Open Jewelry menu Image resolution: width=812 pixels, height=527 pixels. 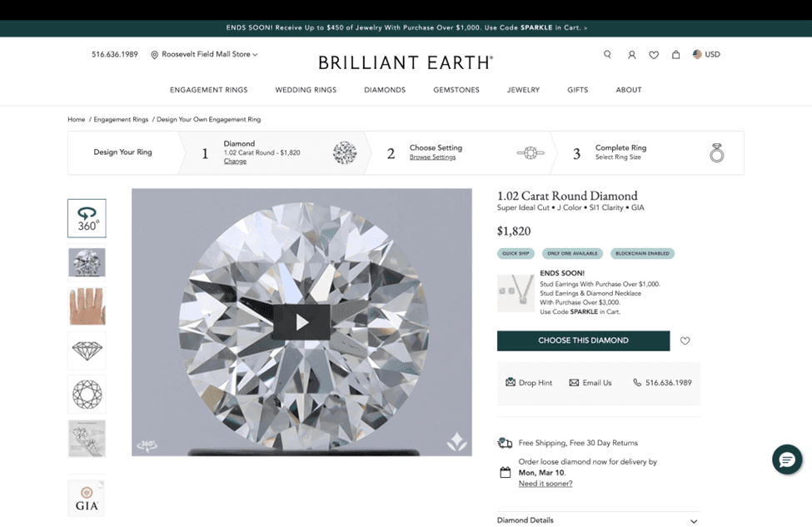[523, 90]
